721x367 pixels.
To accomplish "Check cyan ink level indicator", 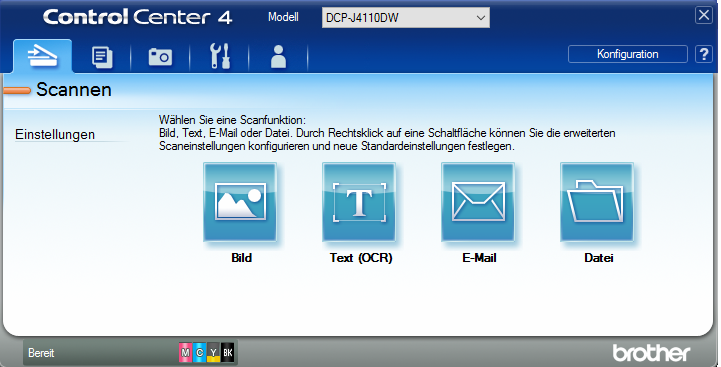I will click(200, 353).
